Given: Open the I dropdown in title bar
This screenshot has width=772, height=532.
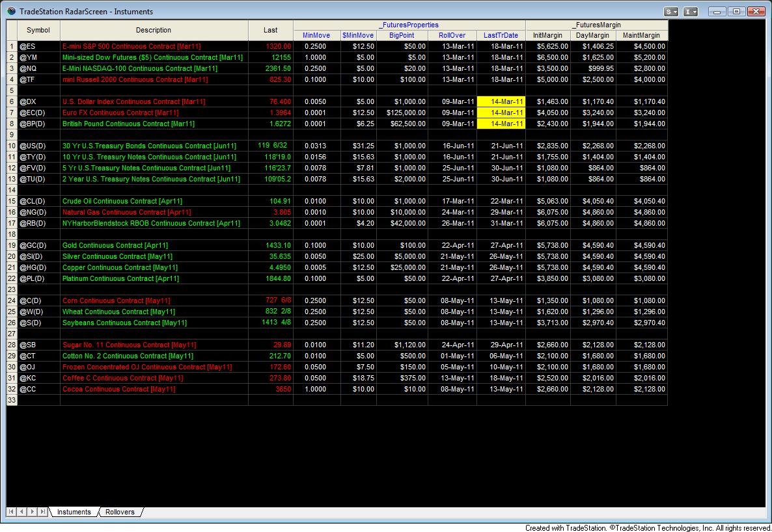Looking at the screenshot, I should pyautogui.click(x=690, y=11).
